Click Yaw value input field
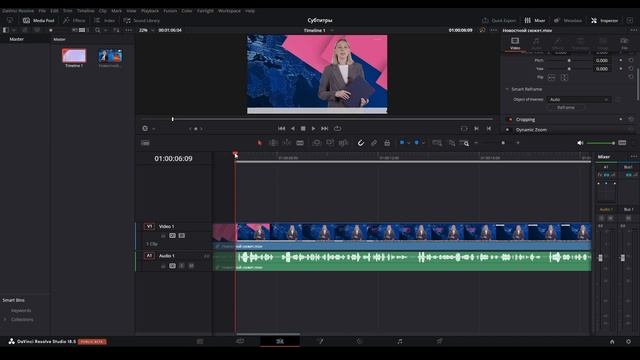This screenshot has height=360, width=640. tap(602, 69)
